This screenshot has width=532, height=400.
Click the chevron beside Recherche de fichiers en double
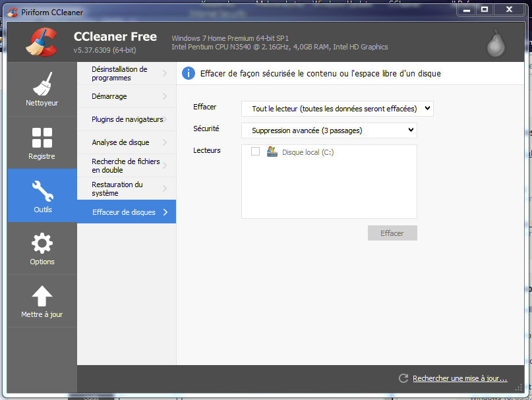pos(165,165)
